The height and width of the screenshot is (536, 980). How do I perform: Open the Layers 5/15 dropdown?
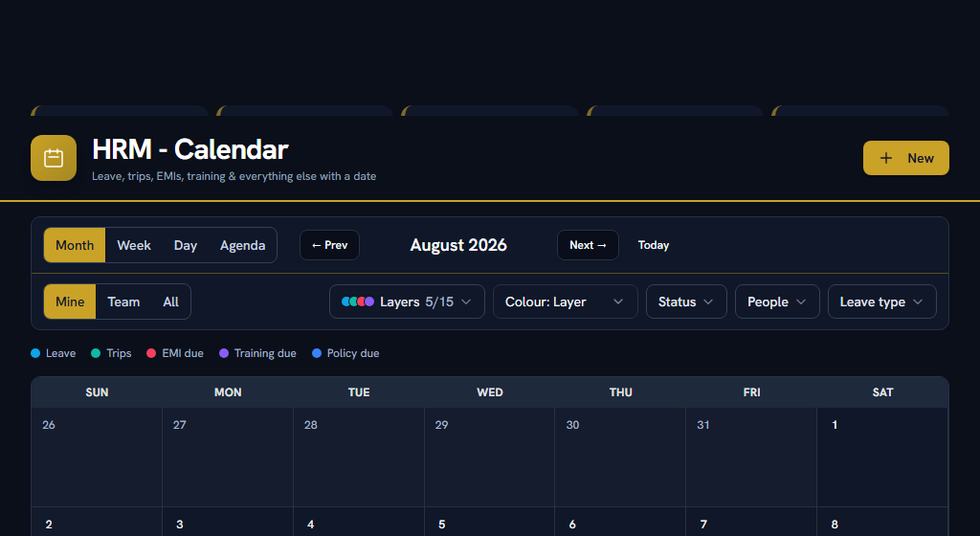pyautogui.click(x=407, y=301)
